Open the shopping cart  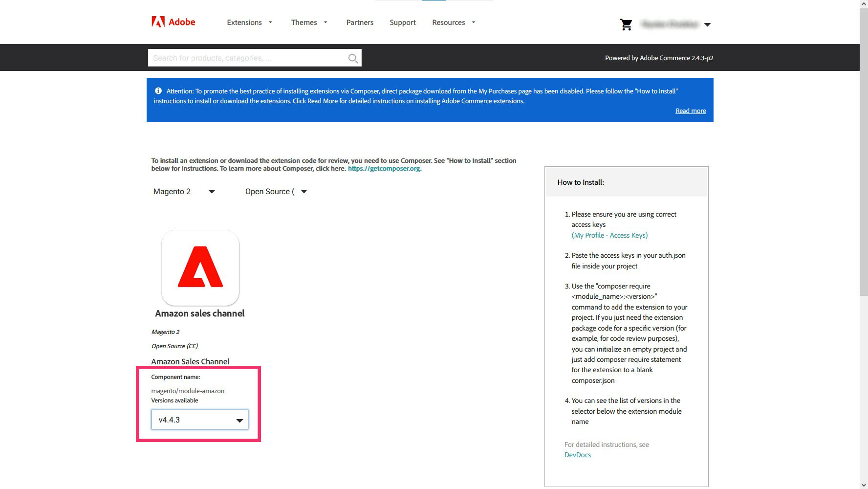626,24
